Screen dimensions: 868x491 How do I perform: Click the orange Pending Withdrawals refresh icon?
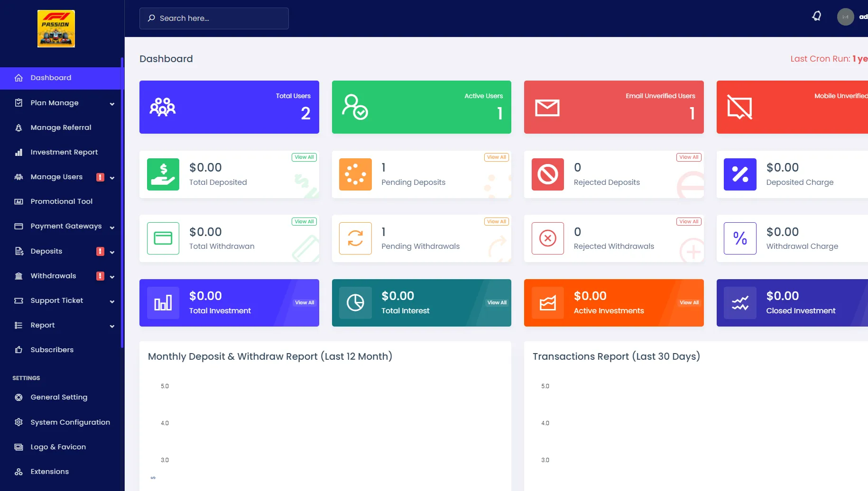355,238
